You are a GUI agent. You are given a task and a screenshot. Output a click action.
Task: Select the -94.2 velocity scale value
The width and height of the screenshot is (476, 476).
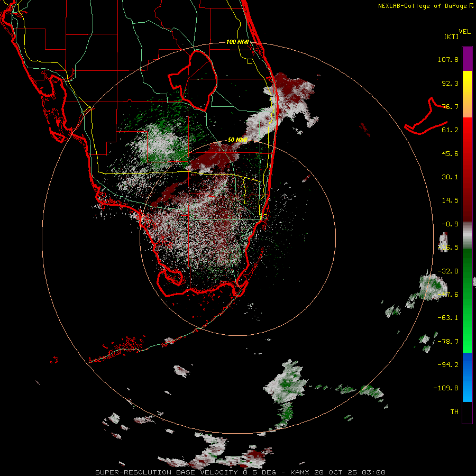tap(448, 365)
